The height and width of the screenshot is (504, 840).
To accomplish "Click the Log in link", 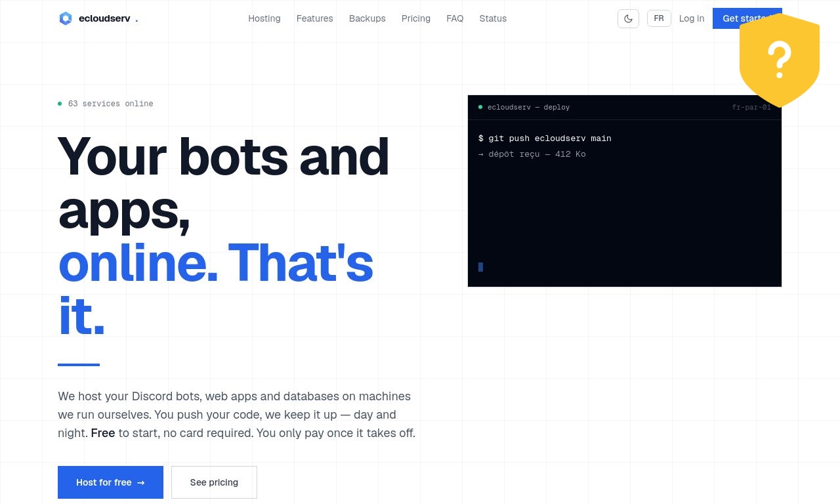I will tap(692, 18).
